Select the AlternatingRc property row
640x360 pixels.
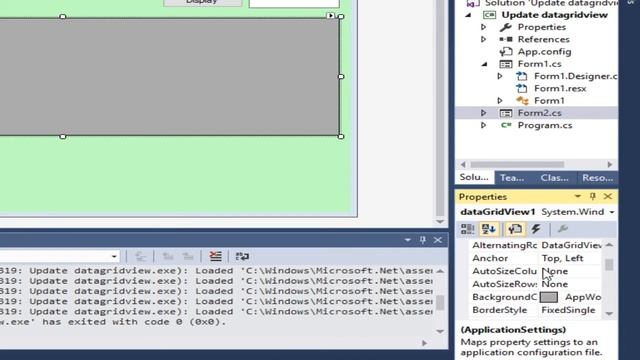click(536, 245)
